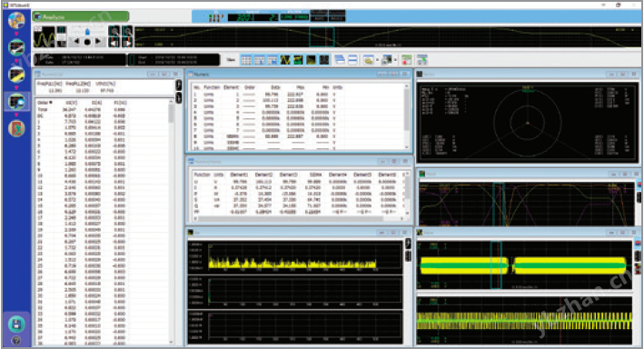This screenshot has width=644, height=349.
Task: Click the Function column header in Numeric panel
Action: pos(212,87)
